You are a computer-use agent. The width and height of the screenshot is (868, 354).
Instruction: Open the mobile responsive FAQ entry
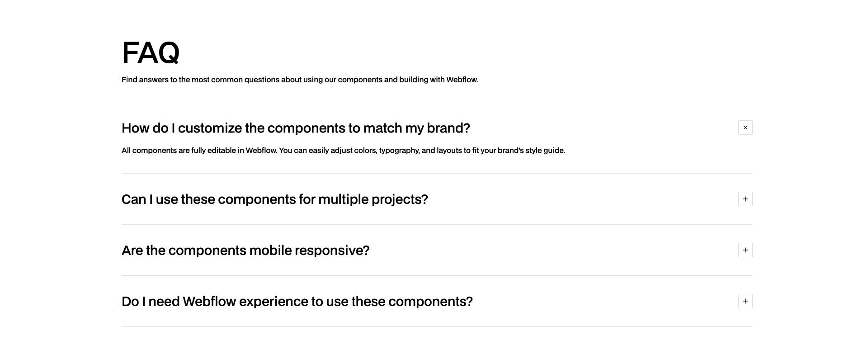[x=245, y=250]
